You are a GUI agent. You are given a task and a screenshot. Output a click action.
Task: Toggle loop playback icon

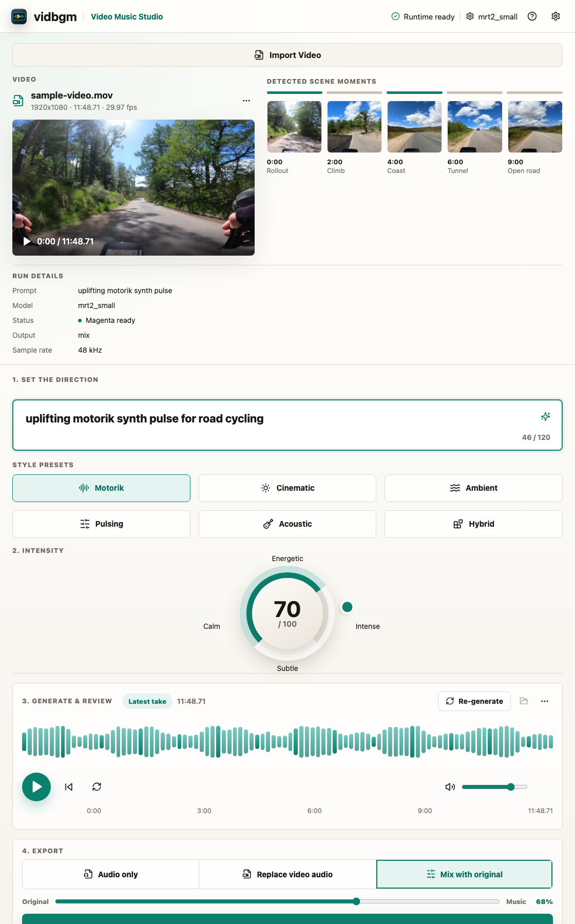(x=97, y=787)
